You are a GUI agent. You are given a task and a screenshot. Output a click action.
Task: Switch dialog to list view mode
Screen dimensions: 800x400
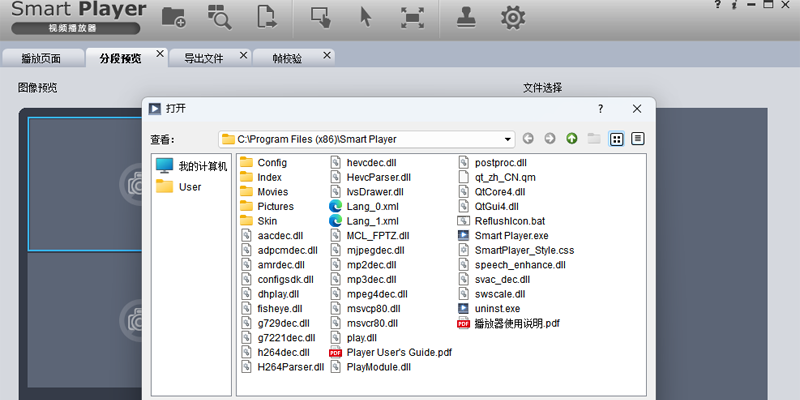click(616, 139)
